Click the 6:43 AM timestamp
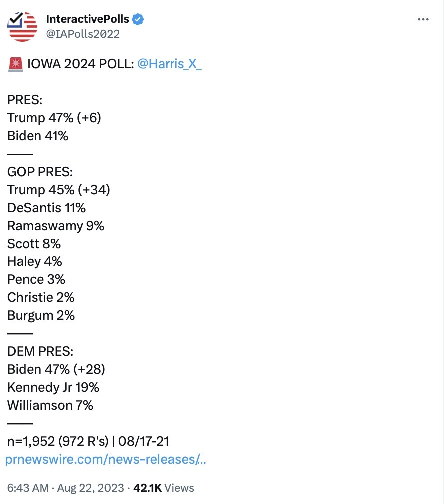This screenshot has height=504, width=444. click(x=28, y=488)
